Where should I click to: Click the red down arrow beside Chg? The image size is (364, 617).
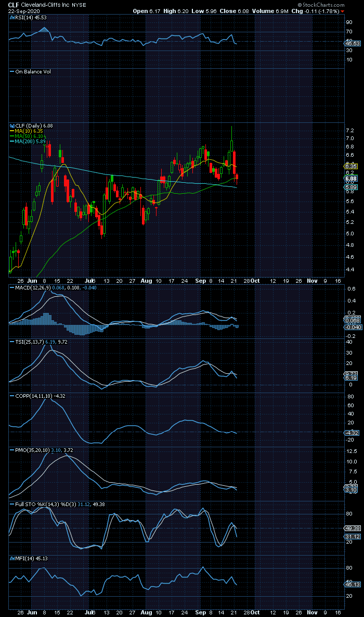coord(343,11)
